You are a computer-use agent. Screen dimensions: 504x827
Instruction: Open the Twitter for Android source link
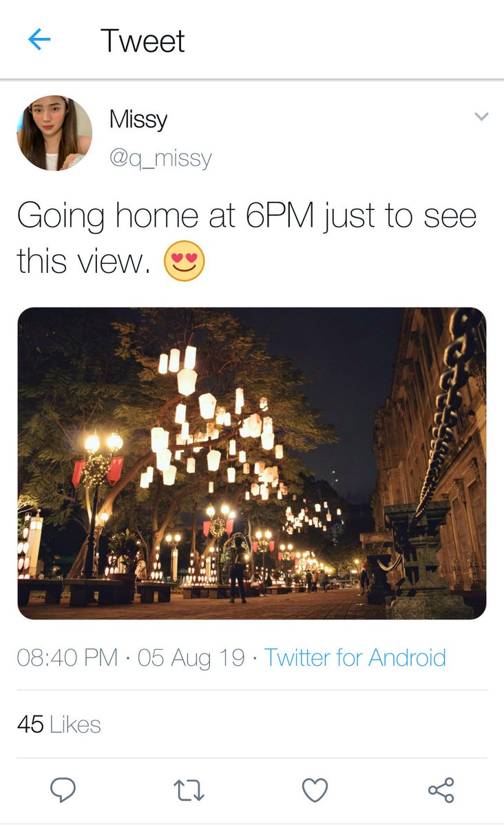(x=355, y=657)
